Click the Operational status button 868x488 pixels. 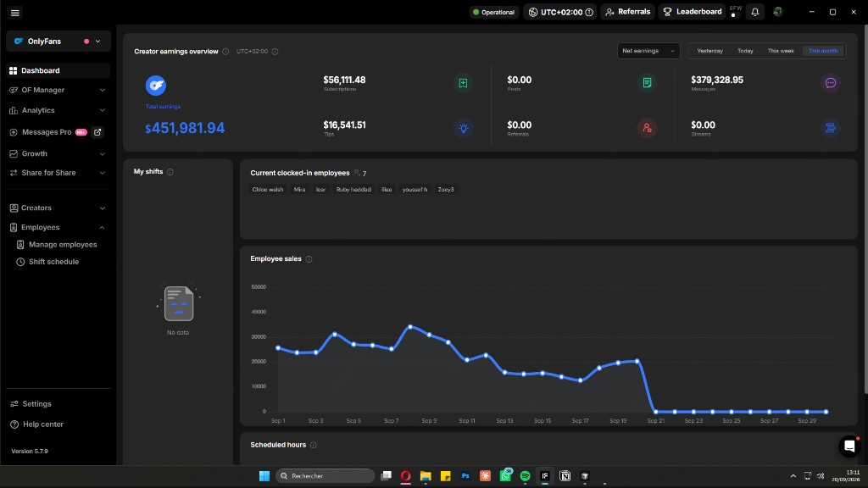[494, 12]
